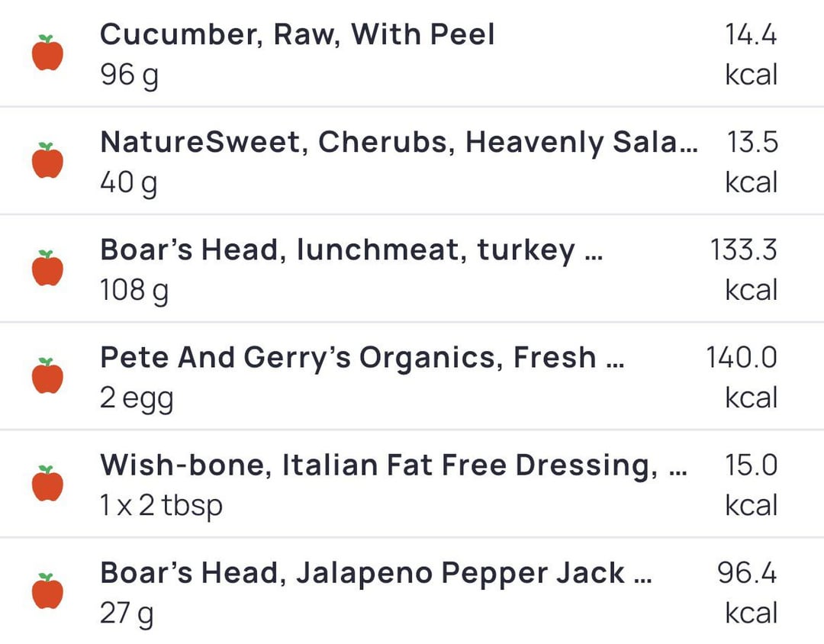
Task: Tap the apple icon beside Wish-bone dressing
Action: 47,483
